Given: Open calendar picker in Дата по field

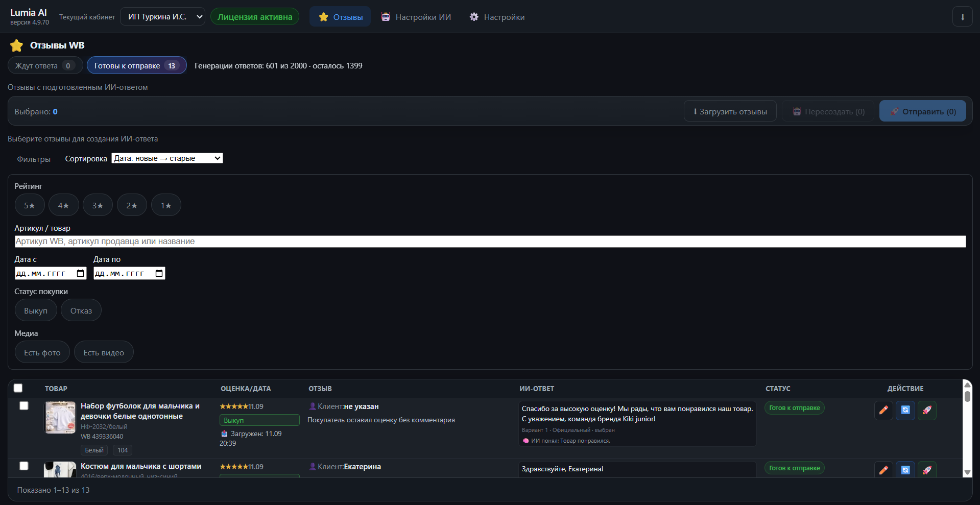Looking at the screenshot, I should (x=159, y=273).
